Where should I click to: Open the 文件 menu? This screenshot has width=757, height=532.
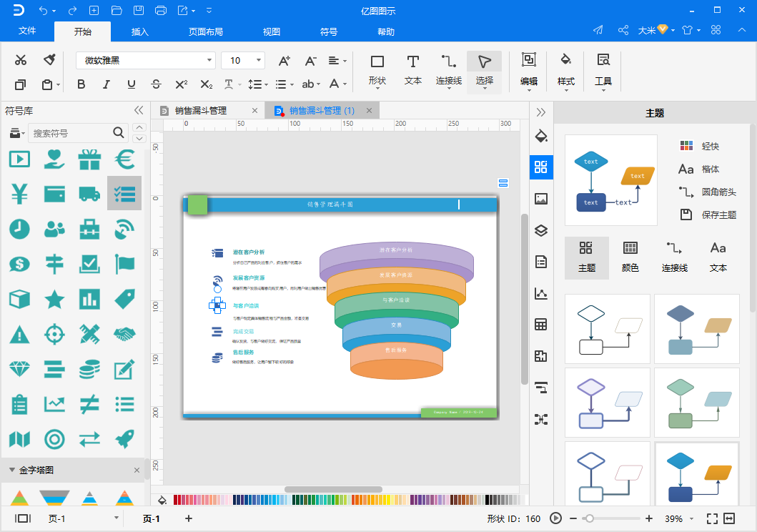(27, 31)
